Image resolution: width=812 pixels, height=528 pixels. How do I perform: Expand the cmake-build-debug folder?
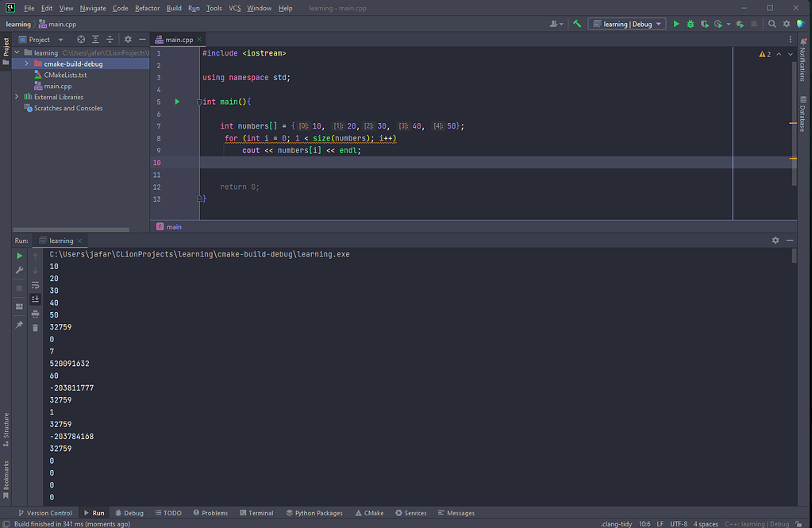coord(27,64)
